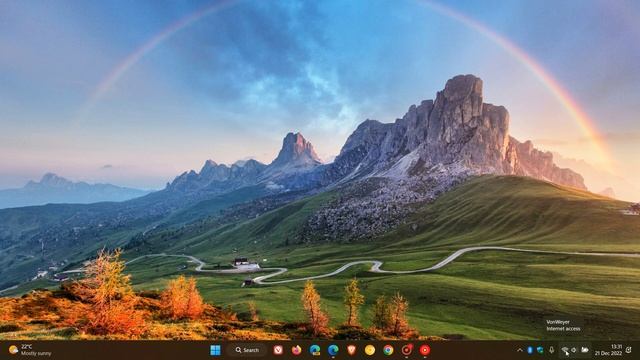Open yellow Chrome Canary taskbar icon
The image size is (640, 360).
pos(370,350)
